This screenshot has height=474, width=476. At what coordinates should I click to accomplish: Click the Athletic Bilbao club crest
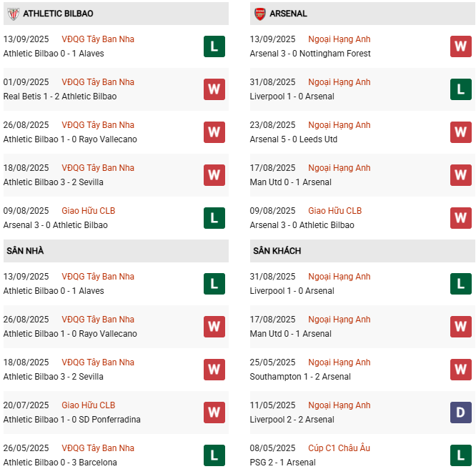click(x=12, y=14)
